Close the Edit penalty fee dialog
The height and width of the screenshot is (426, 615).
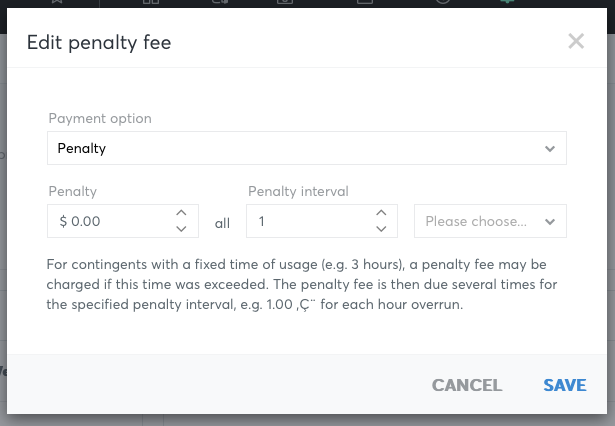[576, 41]
